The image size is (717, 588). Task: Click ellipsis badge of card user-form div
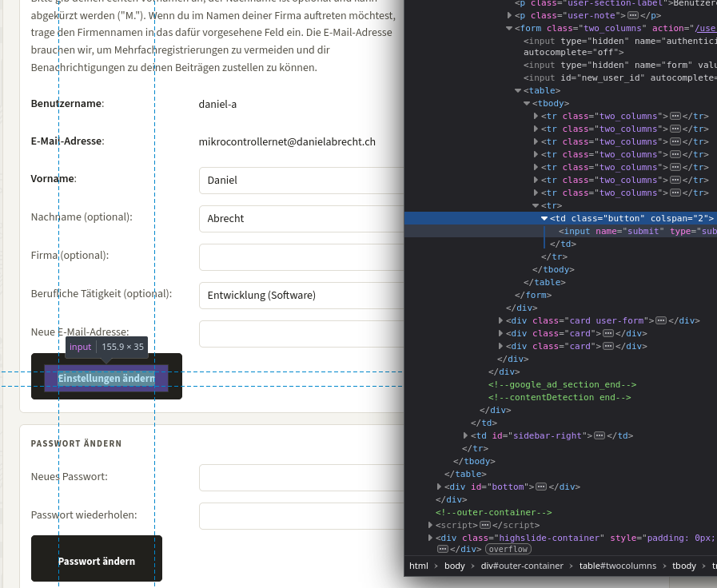pos(661,320)
